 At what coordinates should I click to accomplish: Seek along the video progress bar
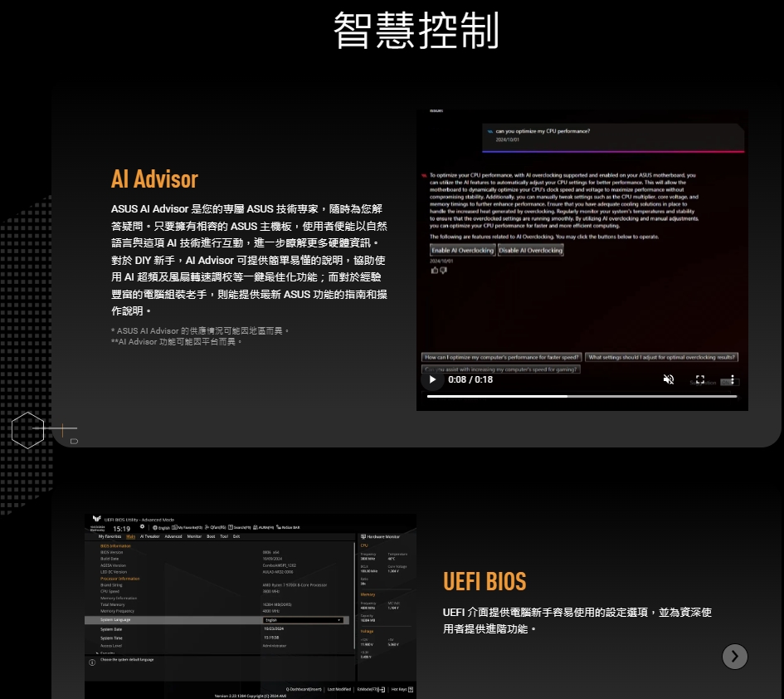click(582, 396)
